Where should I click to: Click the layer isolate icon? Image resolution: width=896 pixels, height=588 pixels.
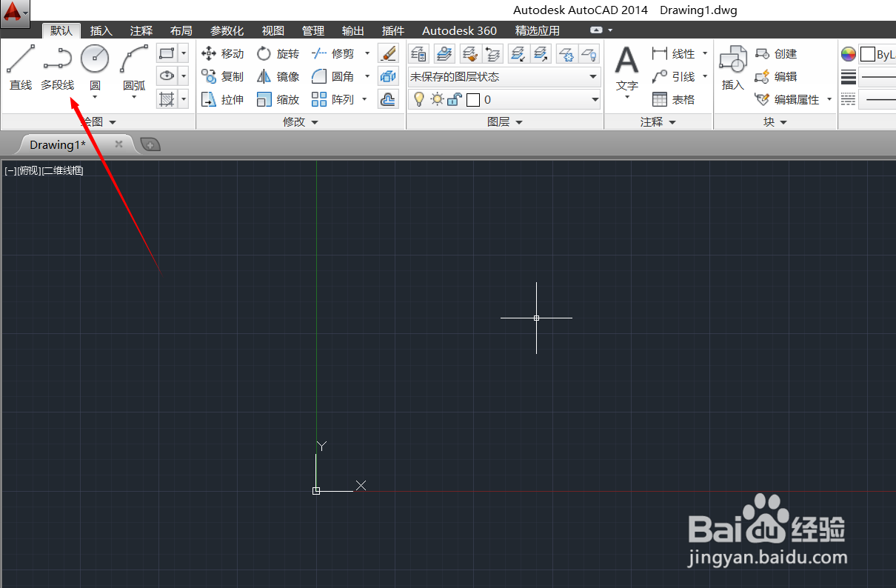click(x=518, y=53)
